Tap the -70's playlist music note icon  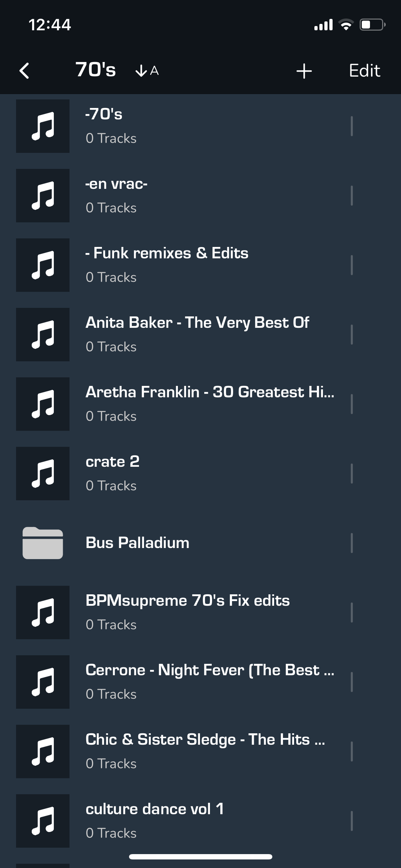(43, 126)
